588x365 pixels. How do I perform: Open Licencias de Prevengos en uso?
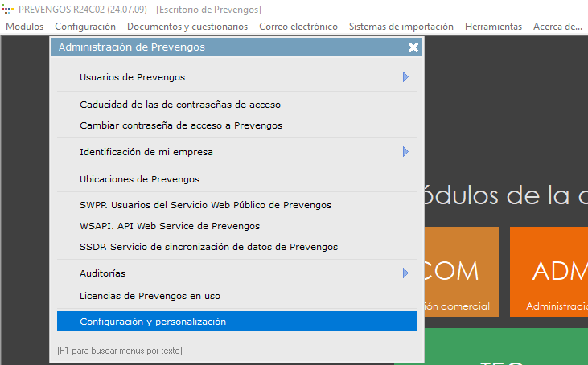150,296
